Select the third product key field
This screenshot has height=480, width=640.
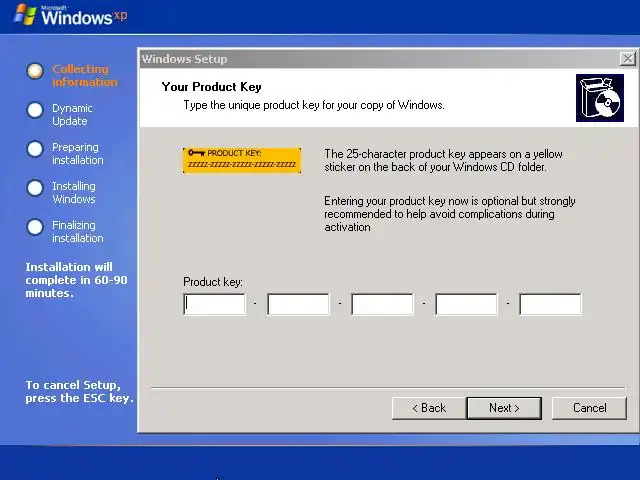coord(382,304)
